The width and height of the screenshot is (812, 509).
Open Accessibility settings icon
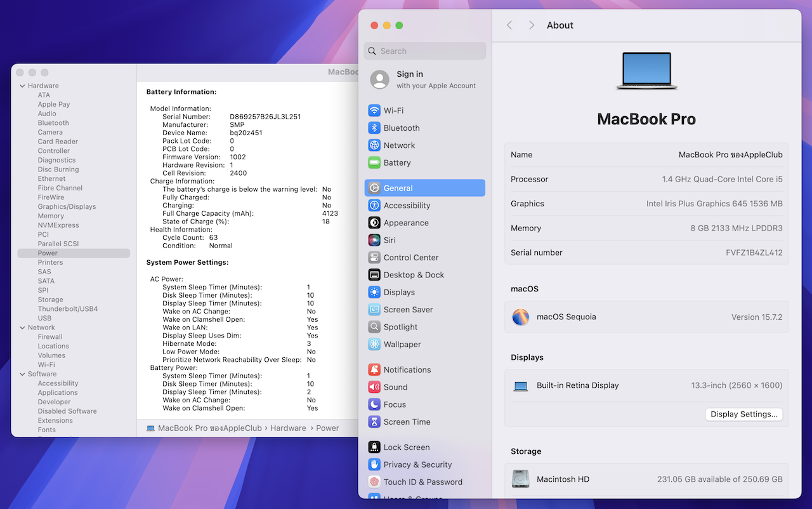pyautogui.click(x=374, y=206)
